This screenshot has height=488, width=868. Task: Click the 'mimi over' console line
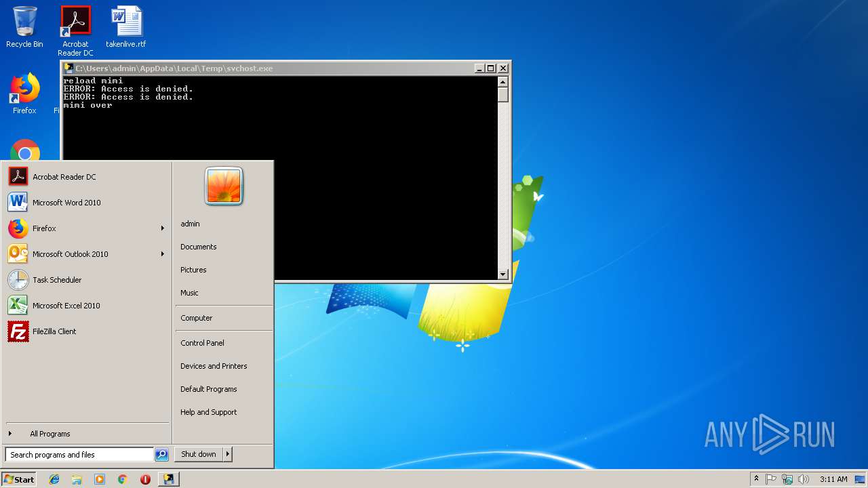pos(87,105)
